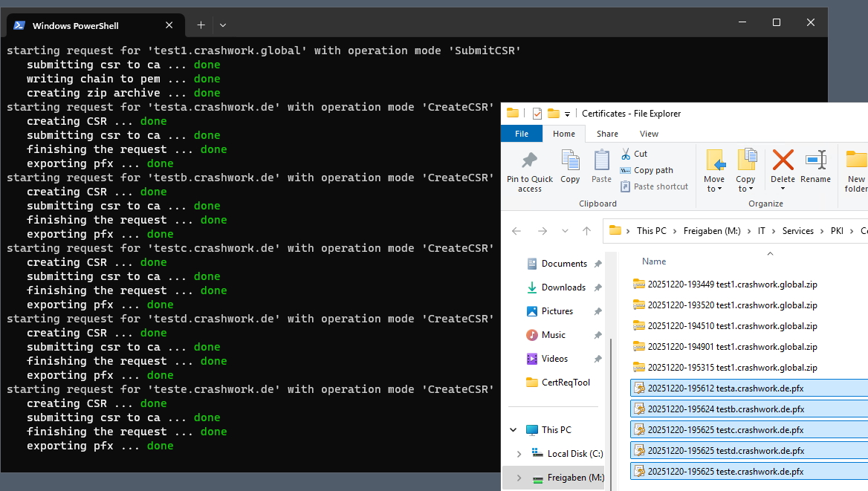Open the File menu in Explorer
This screenshot has width=868, height=491.
(522, 134)
